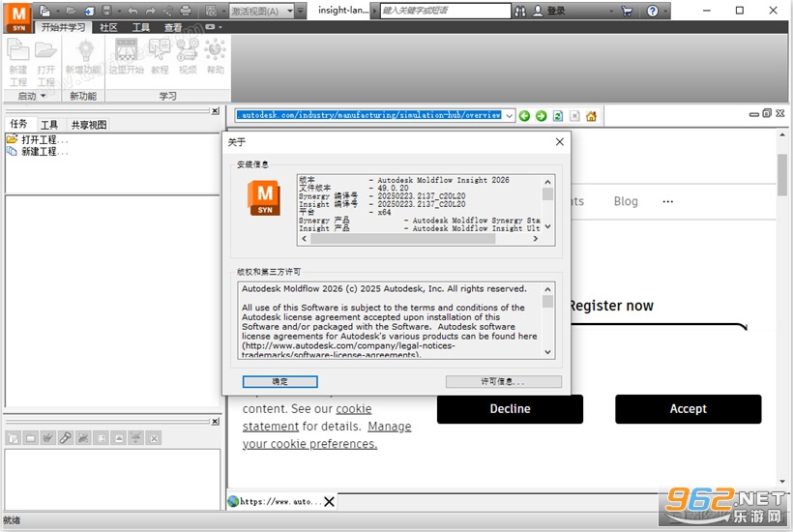The image size is (793, 532).
Task: Click the black Decline cookie button
Action: tap(510, 408)
